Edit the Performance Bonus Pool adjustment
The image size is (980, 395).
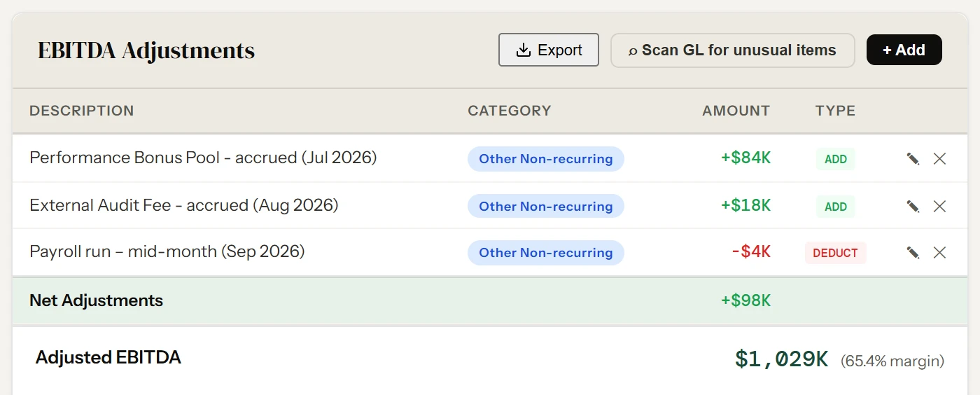[913, 159]
